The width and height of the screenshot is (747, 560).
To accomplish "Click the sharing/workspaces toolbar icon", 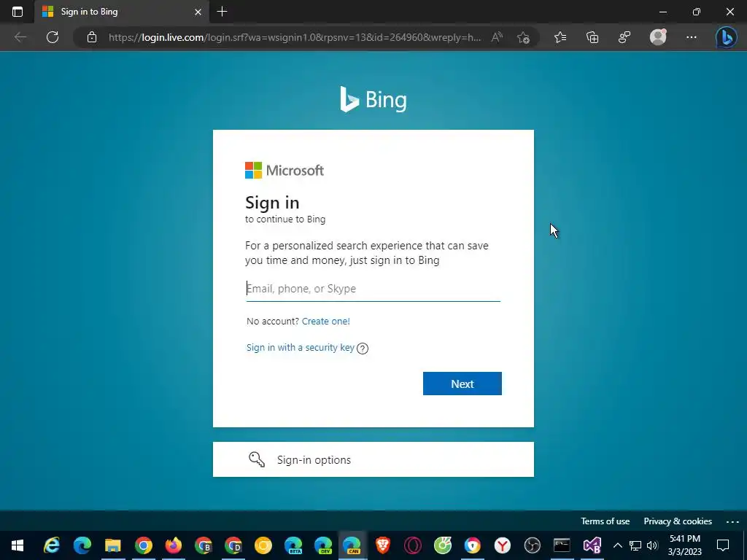I will click(x=624, y=37).
